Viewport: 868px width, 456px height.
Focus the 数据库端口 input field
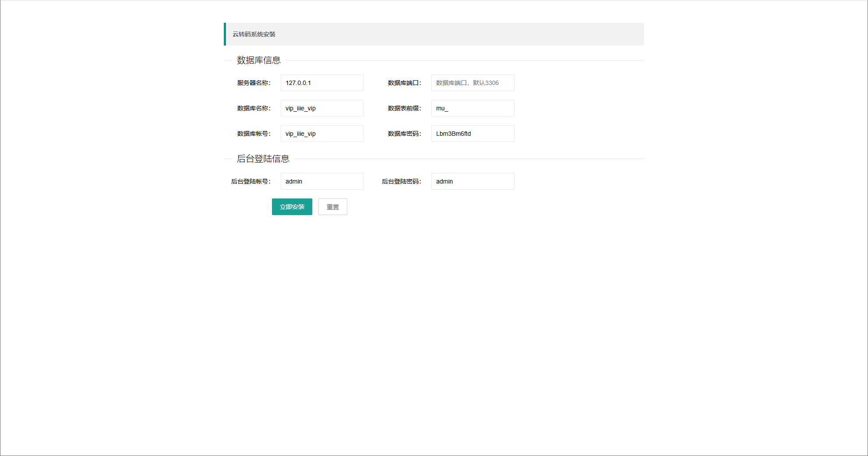473,83
